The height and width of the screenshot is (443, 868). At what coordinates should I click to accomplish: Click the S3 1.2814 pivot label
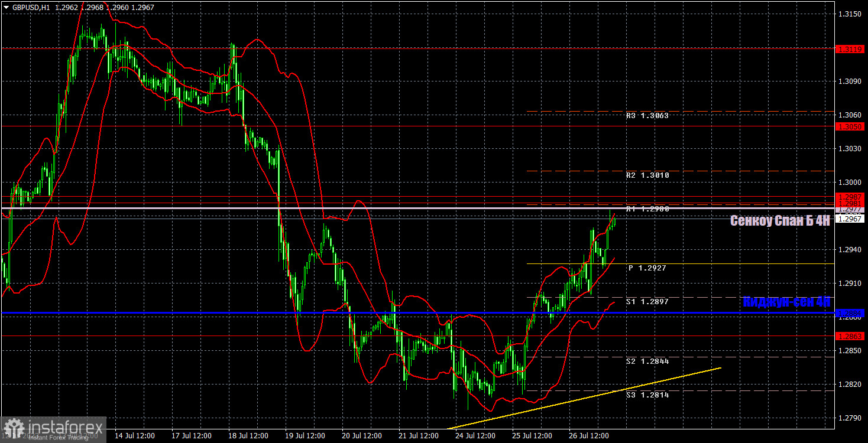(647, 395)
